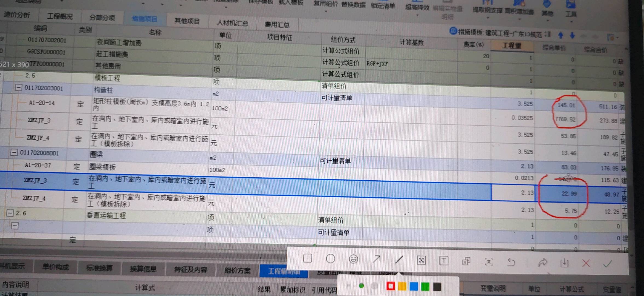Undo the last annotation
Screen dimensions: 644x296
[511, 262]
